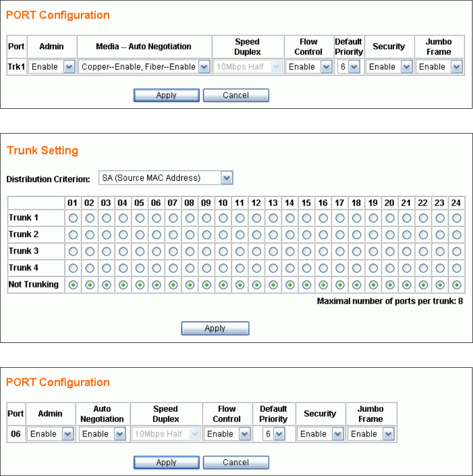Assign port 01 to Trunk 1
Screen dimensions: 473x476
coord(73,218)
